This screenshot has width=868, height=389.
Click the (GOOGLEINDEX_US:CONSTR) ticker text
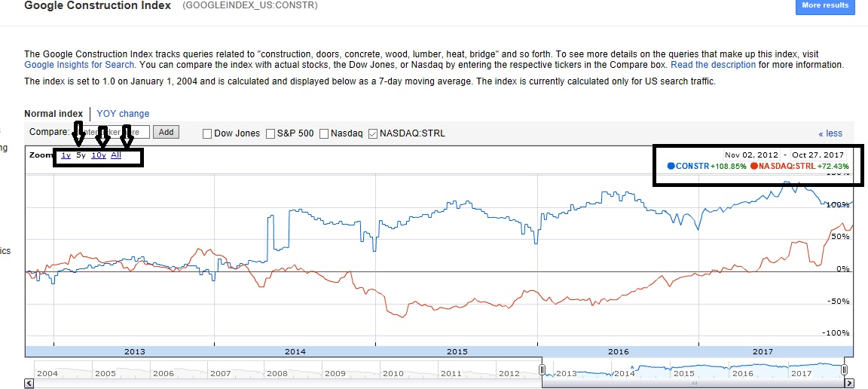pyautogui.click(x=249, y=6)
